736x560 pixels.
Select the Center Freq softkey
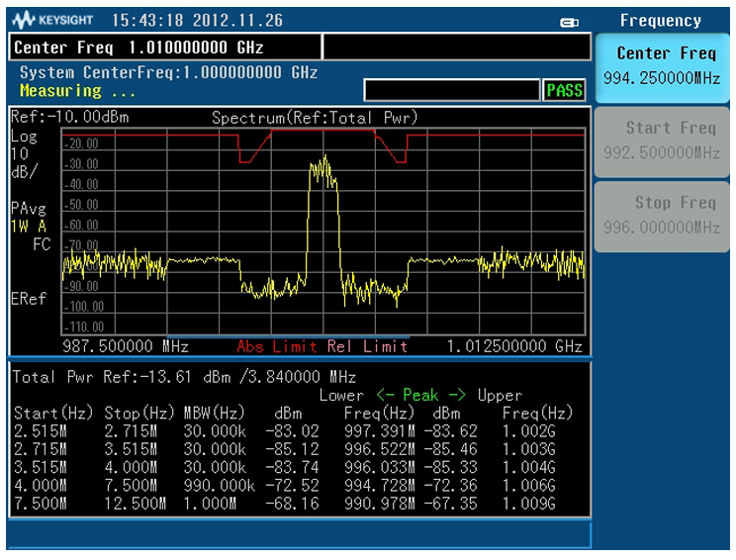(662, 67)
